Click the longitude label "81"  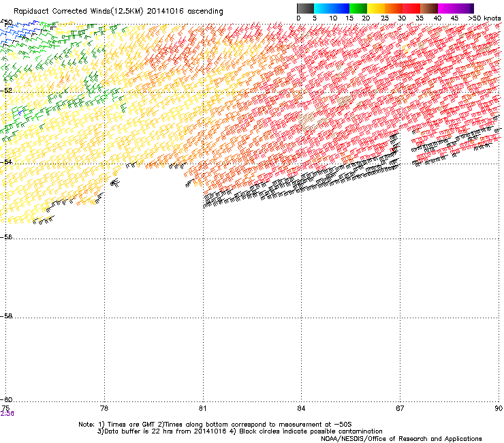point(202,408)
